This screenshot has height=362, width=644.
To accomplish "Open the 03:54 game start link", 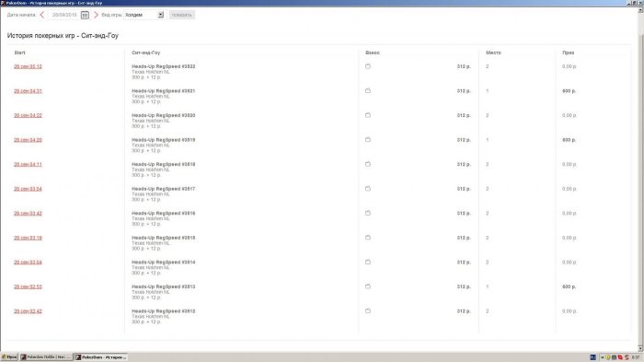I will (x=28, y=189).
